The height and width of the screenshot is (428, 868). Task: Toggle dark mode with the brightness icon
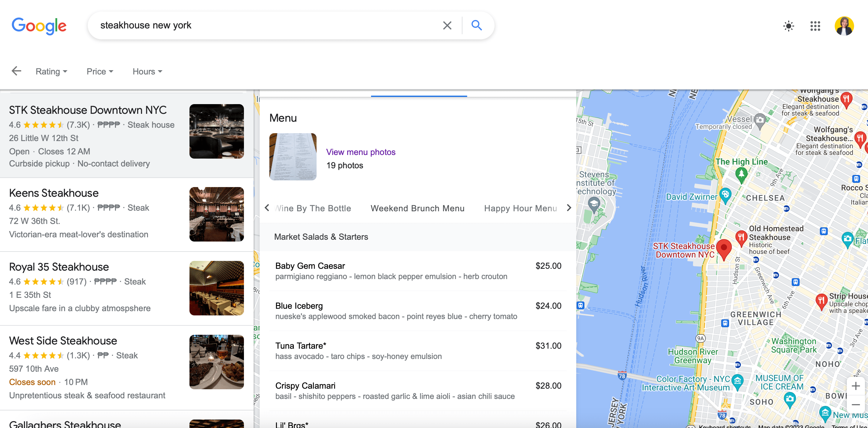(x=789, y=26)
